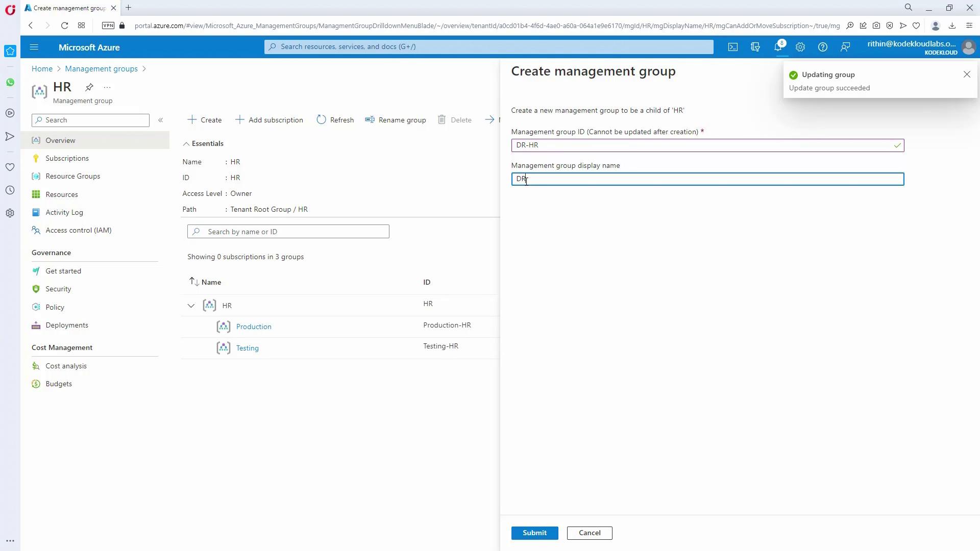
Task: Click the Directories and subscriptions filter icon
Action: (755, 47)
